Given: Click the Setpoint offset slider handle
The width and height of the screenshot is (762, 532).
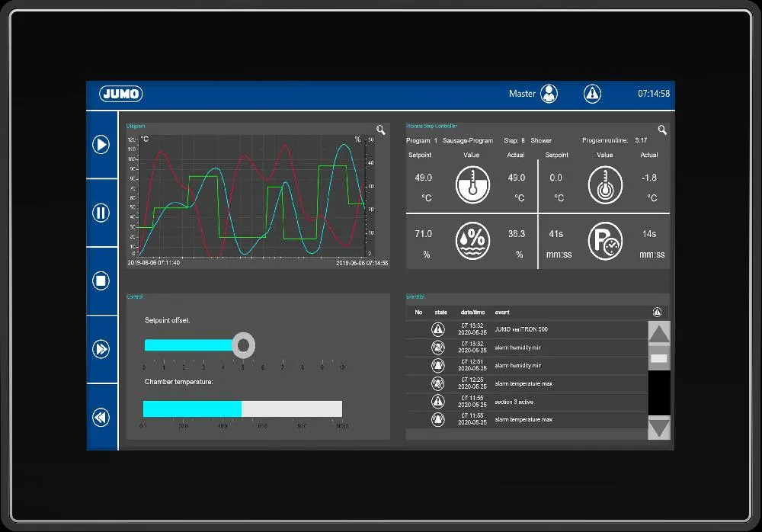Looking at the screenshot, I should [243, 345].
